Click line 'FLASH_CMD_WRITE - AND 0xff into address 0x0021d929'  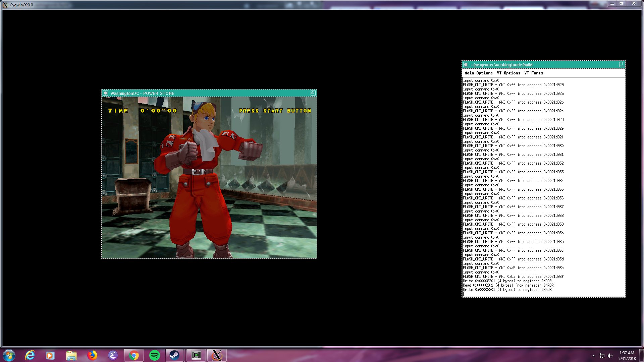[513, 85]
